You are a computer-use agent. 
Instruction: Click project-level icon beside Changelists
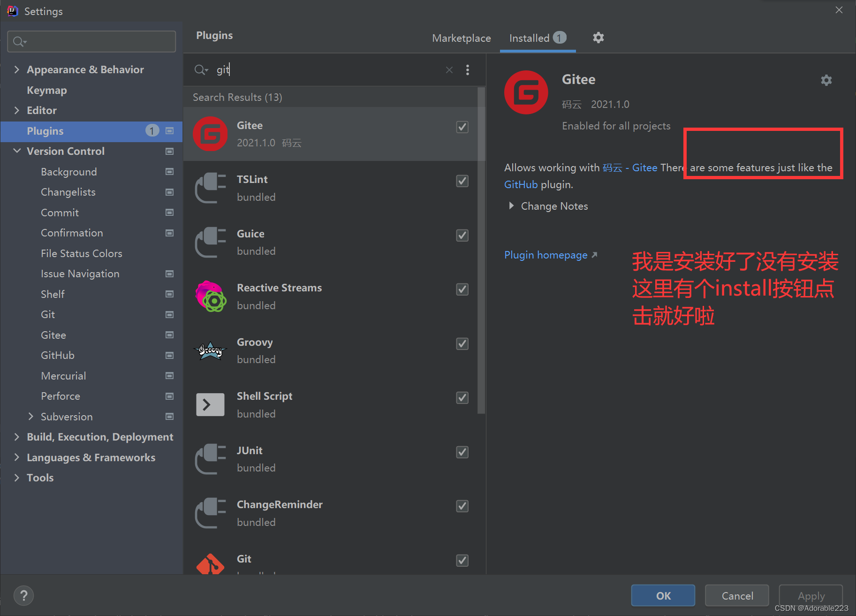click(x=169, y=192)
